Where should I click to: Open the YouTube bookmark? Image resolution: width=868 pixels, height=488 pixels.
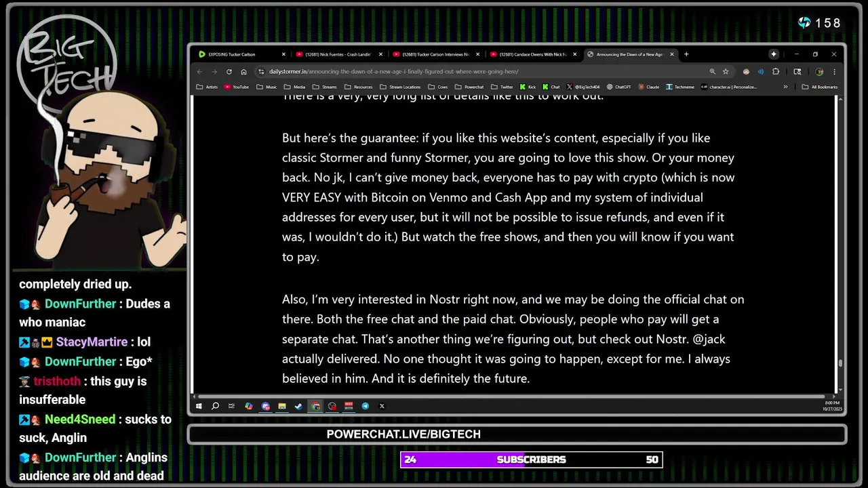click(x=236, y=87)
